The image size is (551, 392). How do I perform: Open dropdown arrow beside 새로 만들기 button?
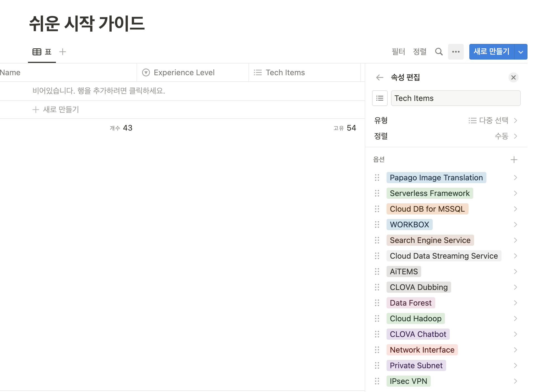pyautogui.click(x=521, y=52)
